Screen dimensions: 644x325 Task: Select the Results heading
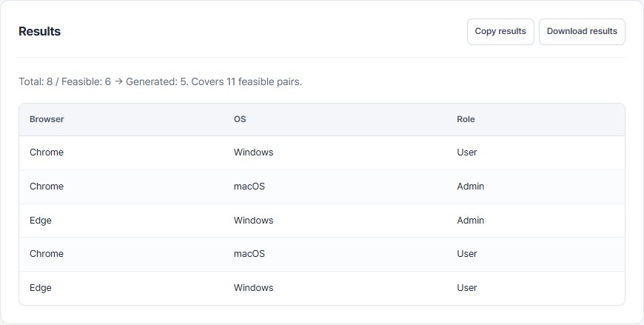click(x=39, y=31)
